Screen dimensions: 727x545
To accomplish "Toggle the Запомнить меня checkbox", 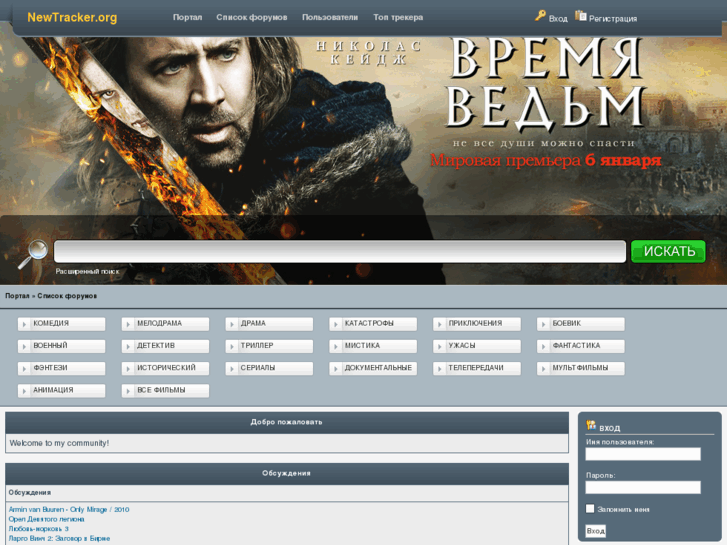I will click(590, 509).
